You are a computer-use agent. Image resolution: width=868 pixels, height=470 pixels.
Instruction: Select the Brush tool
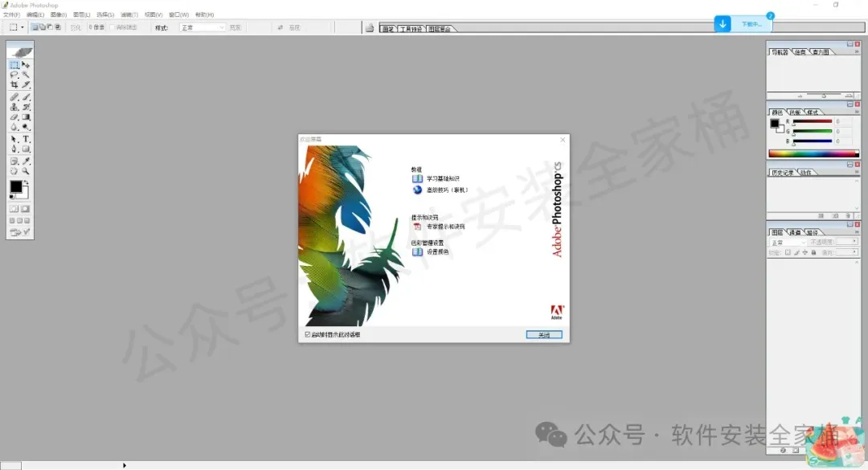point(26,97)
